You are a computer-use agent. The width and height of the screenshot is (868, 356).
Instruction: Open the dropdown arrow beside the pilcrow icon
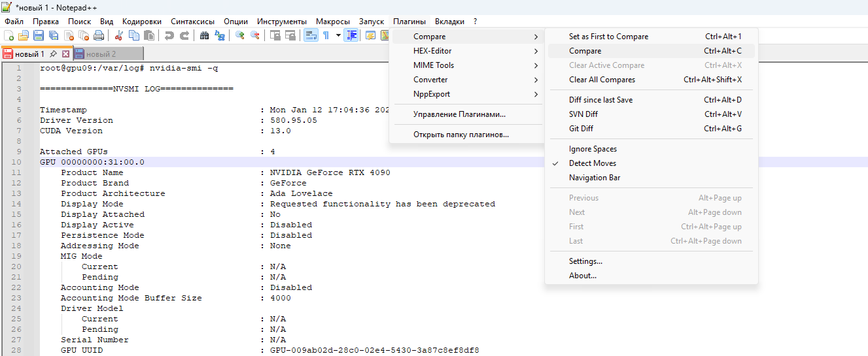click(x=338, y=35)
